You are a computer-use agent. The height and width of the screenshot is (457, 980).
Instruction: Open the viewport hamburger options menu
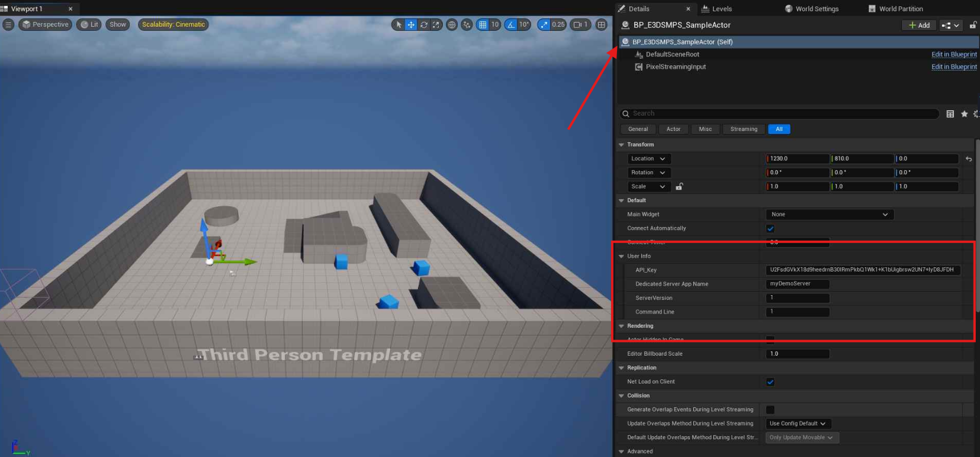click(8, 25)
